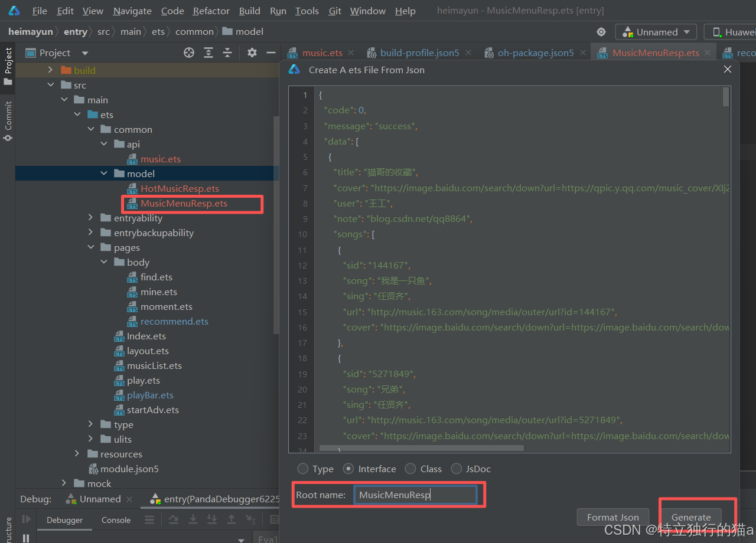Open the Project sidebar tool button

coord(8,66)
